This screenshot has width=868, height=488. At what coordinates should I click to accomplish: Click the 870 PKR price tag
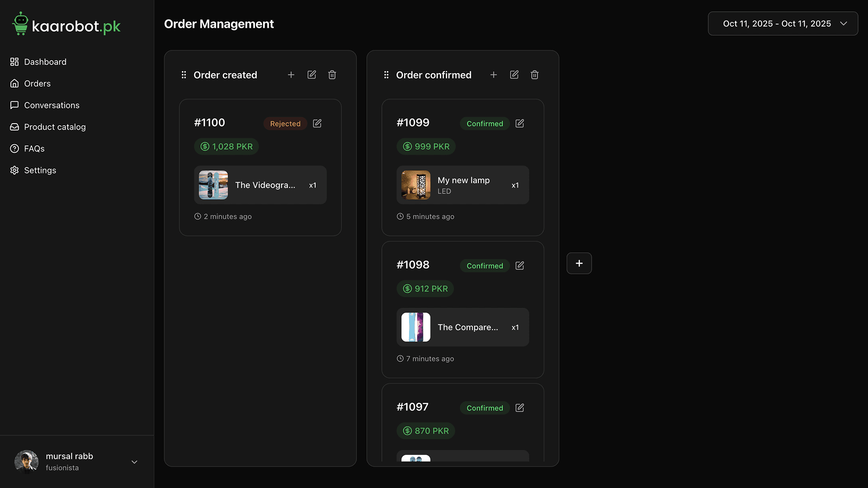point(426,431)
